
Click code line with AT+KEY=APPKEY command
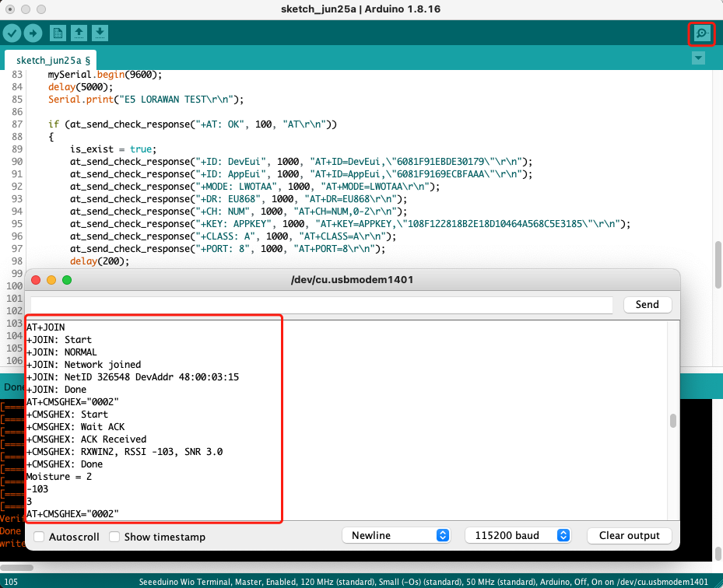350,224
